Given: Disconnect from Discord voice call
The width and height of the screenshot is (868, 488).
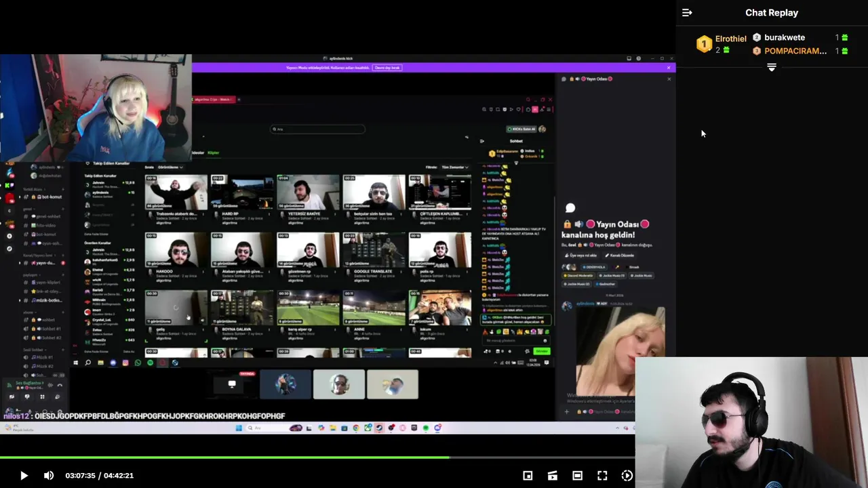Looking at the screenshot, I should click(60, 384).
